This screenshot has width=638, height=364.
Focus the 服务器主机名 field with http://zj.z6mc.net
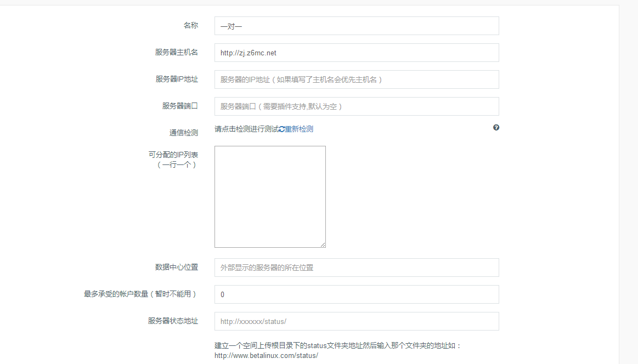click(357, 53)
